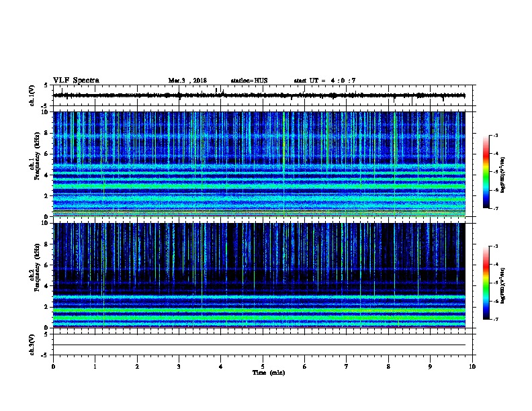532x411 pixels.
Task: Click the ch.2 spectrogram color scale bar
Action: (486, 283)
